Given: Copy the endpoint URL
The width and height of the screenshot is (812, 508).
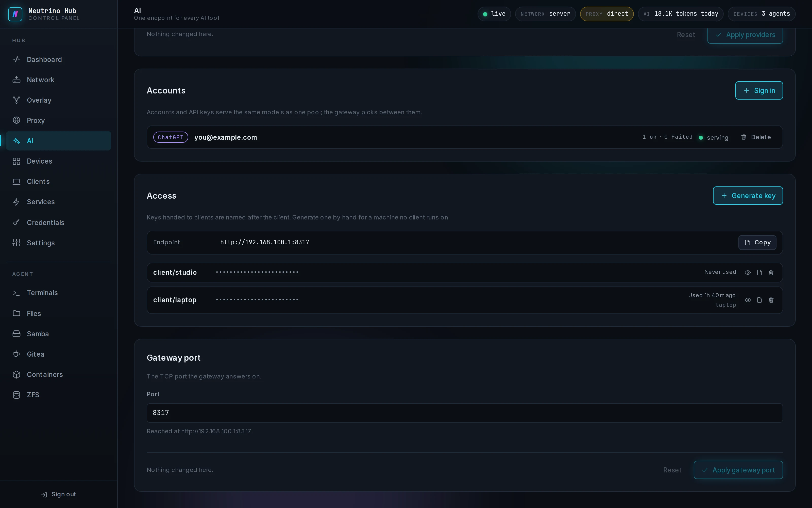Looking at the screenshot, I should [x=757, y=243].
